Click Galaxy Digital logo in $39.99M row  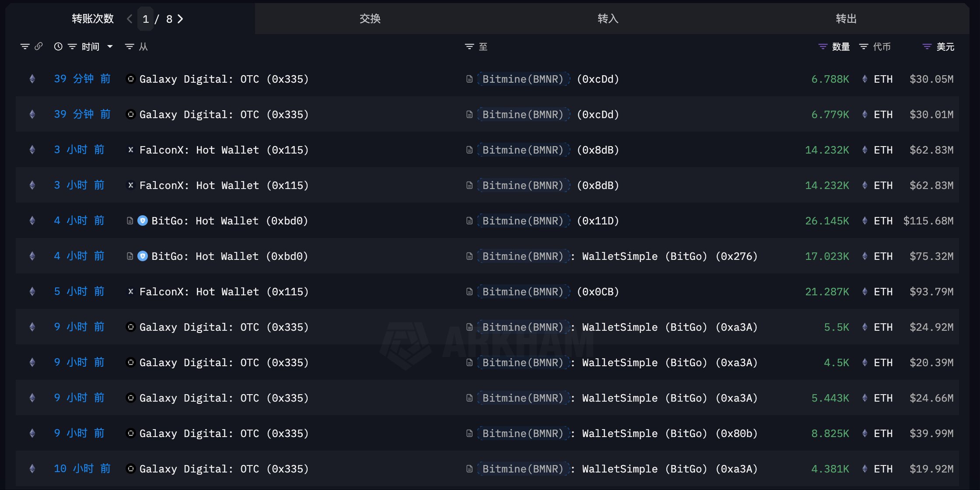[130, 433]
